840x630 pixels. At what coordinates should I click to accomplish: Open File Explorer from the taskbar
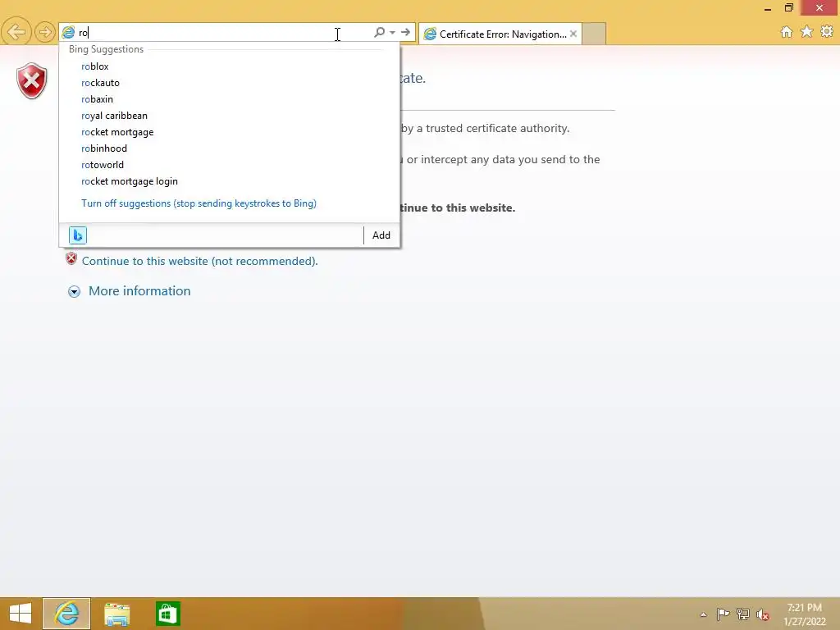(x=116, y=614)
